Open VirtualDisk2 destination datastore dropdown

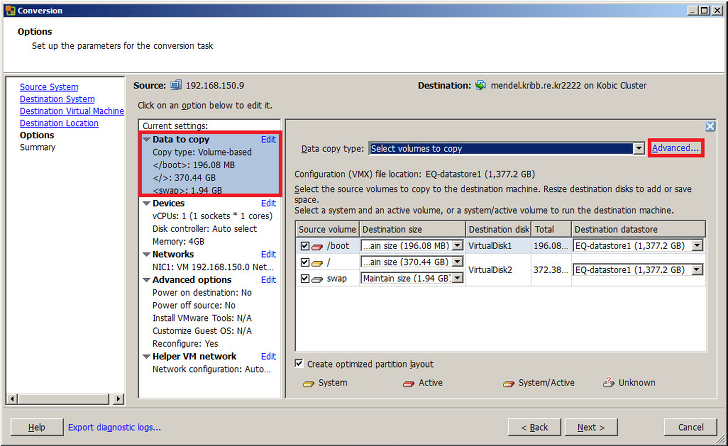click(697, 270)
